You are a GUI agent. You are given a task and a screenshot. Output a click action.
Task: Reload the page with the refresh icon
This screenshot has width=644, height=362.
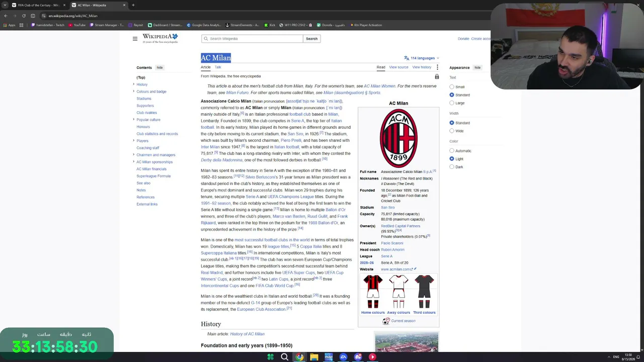[x=24, y=16]
